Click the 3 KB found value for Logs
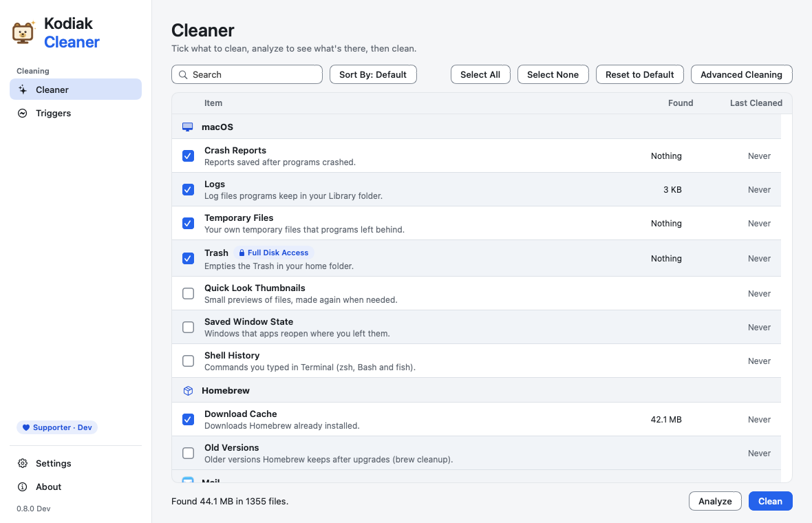Viewport: 812px width, 523px height. [x=672, y=189]
